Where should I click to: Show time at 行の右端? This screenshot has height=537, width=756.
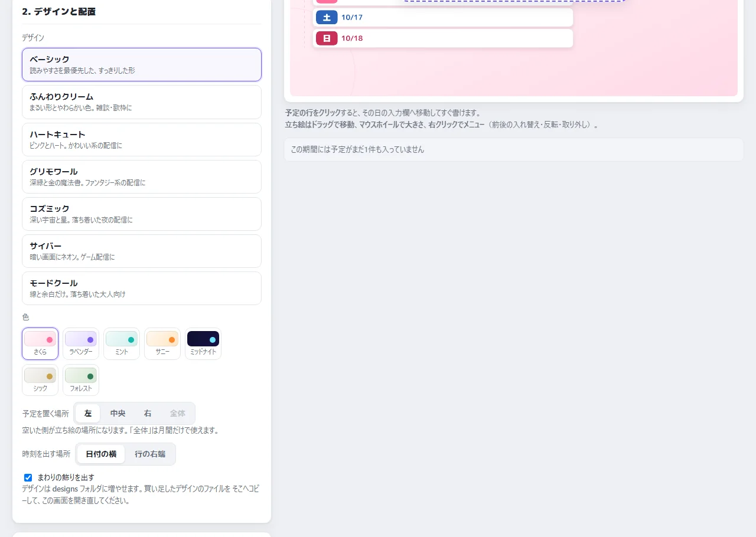[150, 454]
